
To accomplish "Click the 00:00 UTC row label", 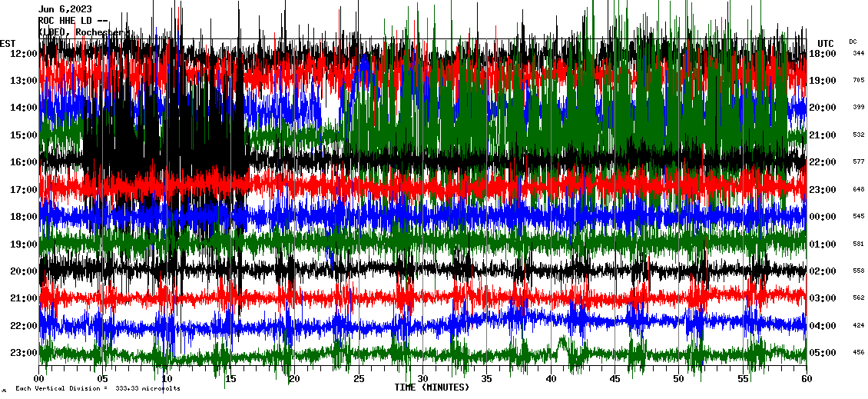I will (x=827, y=217).
